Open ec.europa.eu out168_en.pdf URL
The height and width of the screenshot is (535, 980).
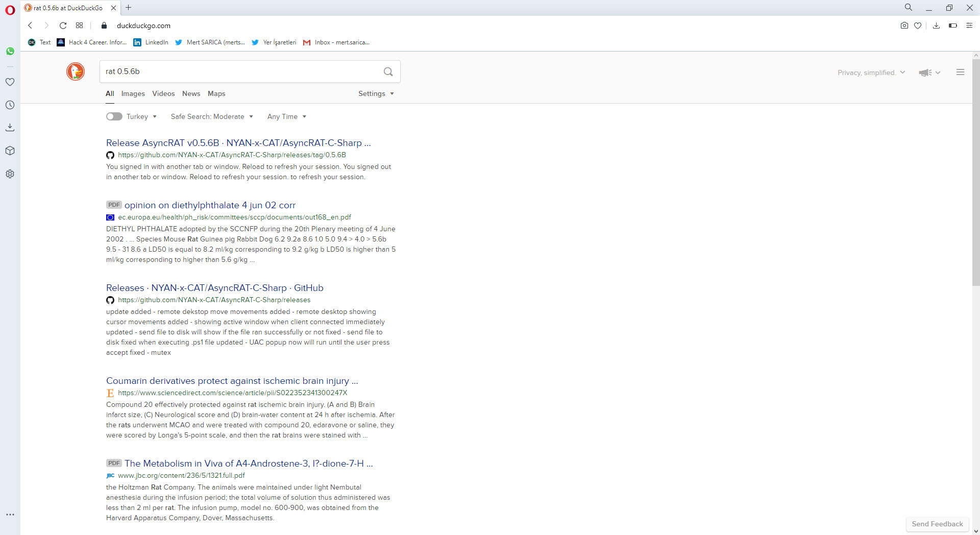pos(234,217)
